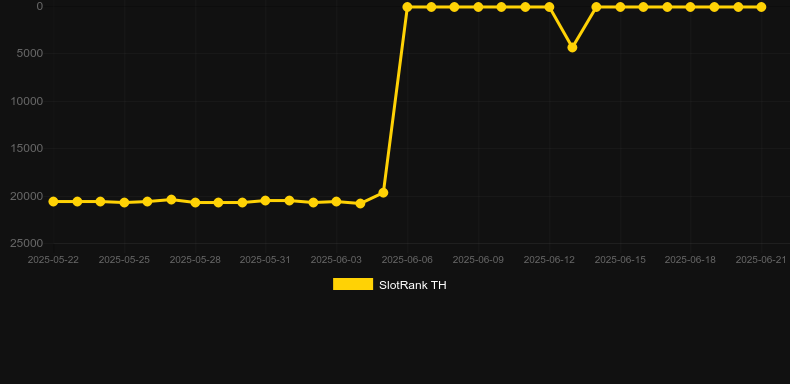Viewport: 790px width, 384px height.
Task: Select the data point just before the jump
Action: [383, 193]
